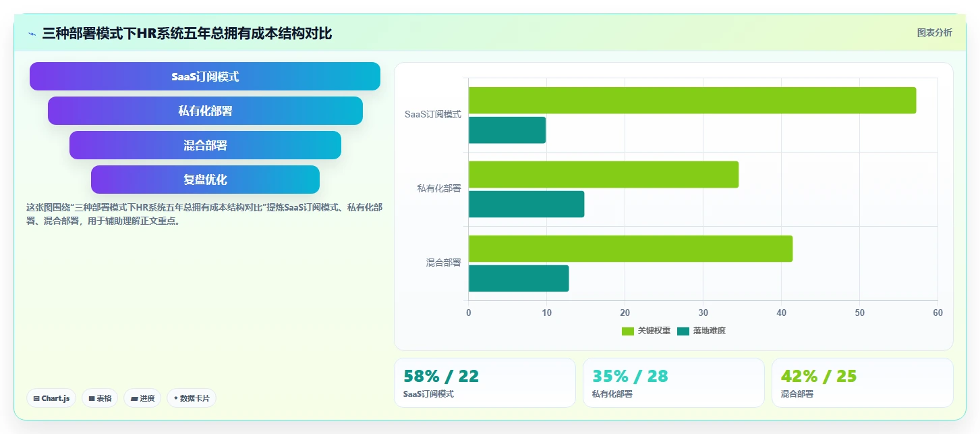Click the 数据卡片 tag chip
Screen dimensions: 980x434
coord(192,398)
